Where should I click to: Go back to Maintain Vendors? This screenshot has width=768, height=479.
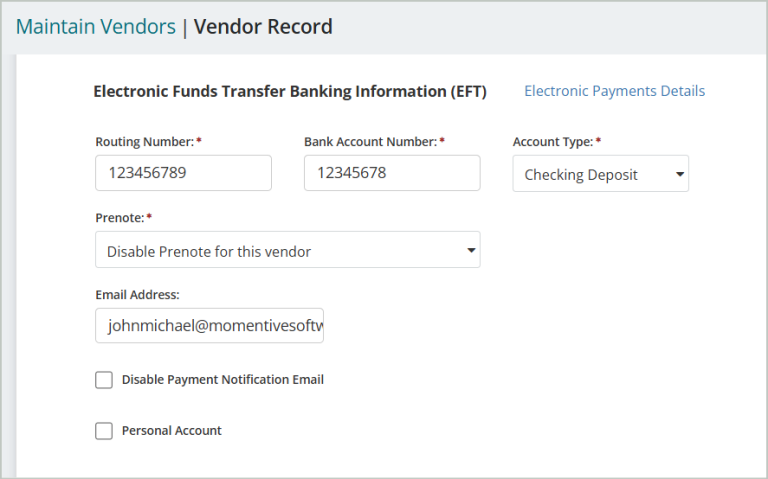point(96,26)
